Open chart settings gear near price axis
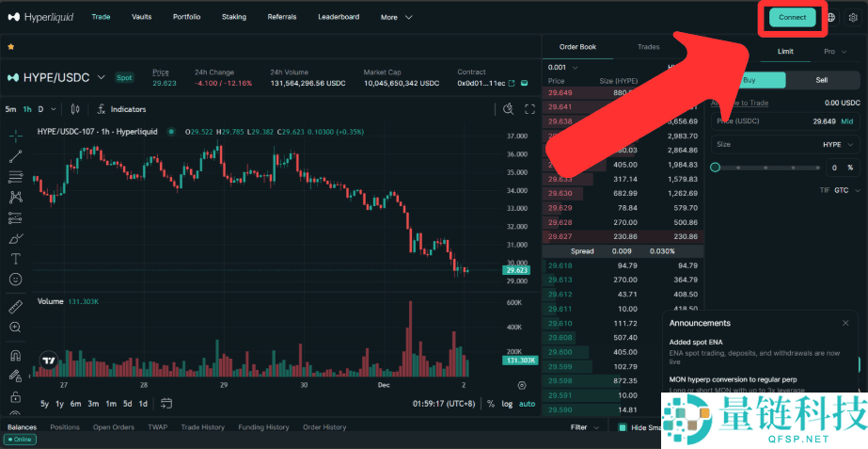The image size is (868, 449). tap(522, 385)
